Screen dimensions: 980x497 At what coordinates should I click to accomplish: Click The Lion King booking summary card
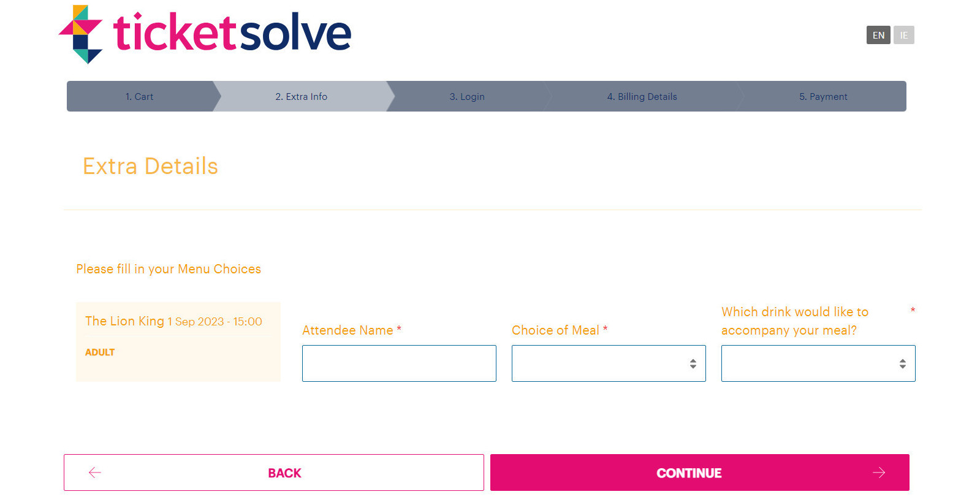[178, 341]
